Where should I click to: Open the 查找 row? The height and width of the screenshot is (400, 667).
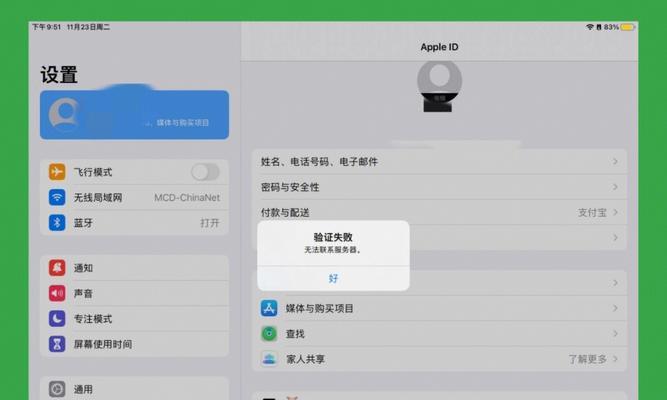click(439, 334)
